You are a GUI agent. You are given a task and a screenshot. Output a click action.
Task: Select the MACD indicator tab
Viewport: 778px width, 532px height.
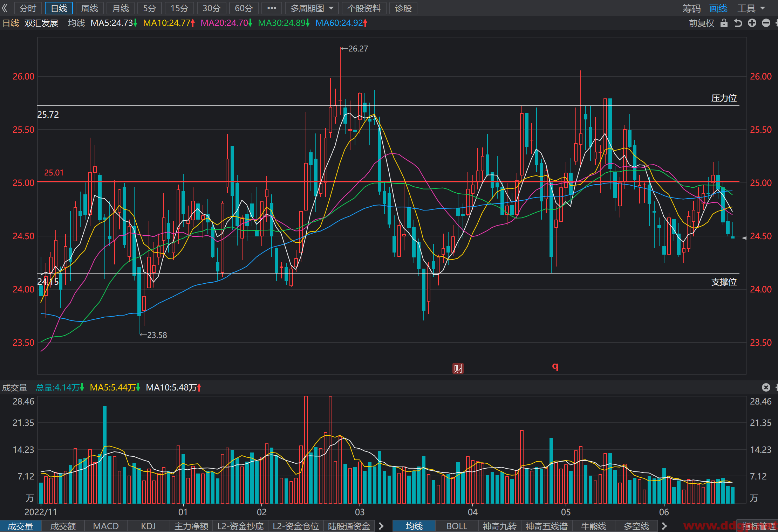tap(106, 526)
